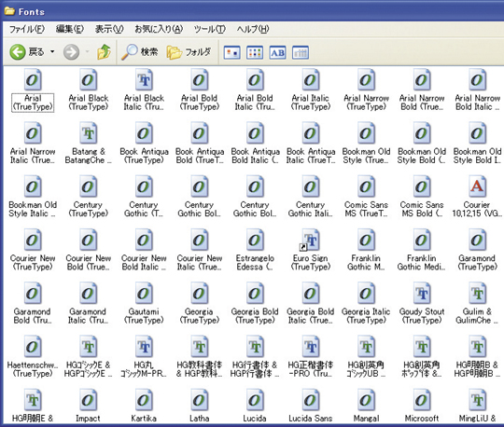This screenshot has width=504, height=427.
Task: Select the Latha font icon
Action: (x=200, y=400)
